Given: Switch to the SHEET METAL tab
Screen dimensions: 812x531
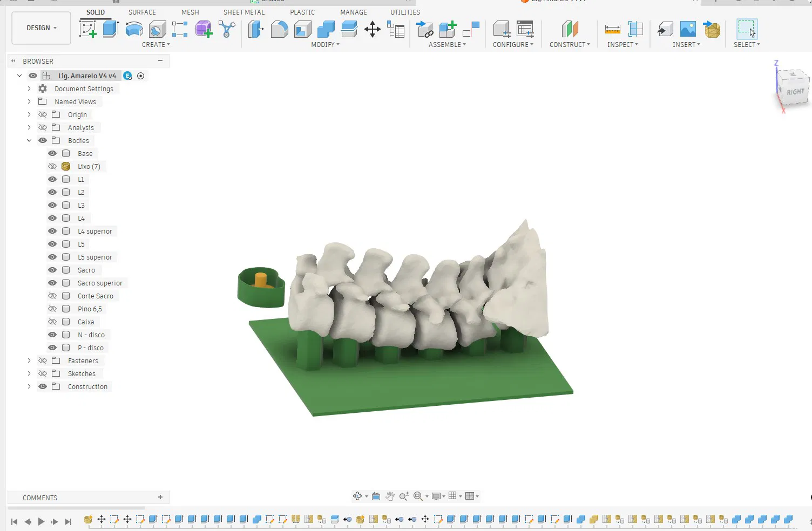Looking at the screenshot, I should coord(244,12).
